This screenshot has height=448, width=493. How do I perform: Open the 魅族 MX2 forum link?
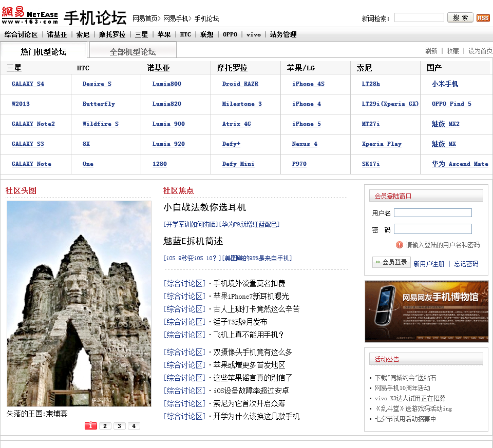pyautogui.click(x=446, y=124)
